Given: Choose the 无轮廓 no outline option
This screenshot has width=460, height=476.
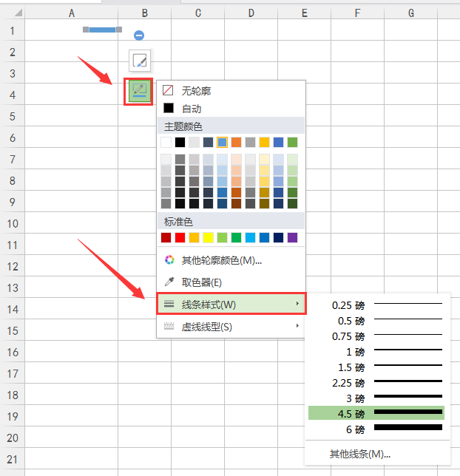Looking at the screenshot, I should coord(231,90).
